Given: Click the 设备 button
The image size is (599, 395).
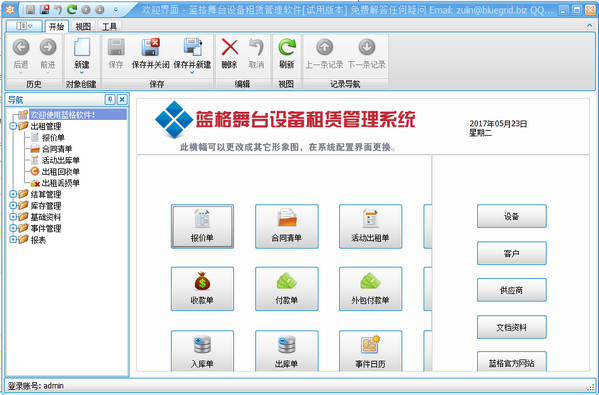Looking at the screenshot, I should coord(512,216).
